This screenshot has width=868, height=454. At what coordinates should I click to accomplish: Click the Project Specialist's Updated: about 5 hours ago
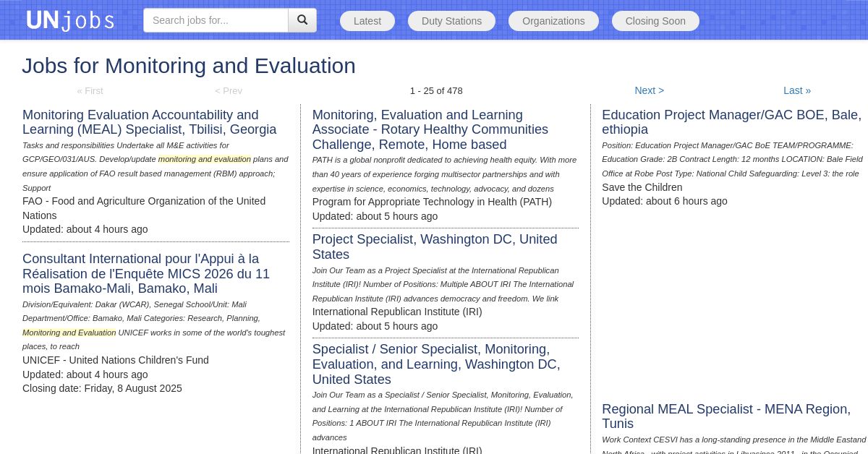[375, 326]
